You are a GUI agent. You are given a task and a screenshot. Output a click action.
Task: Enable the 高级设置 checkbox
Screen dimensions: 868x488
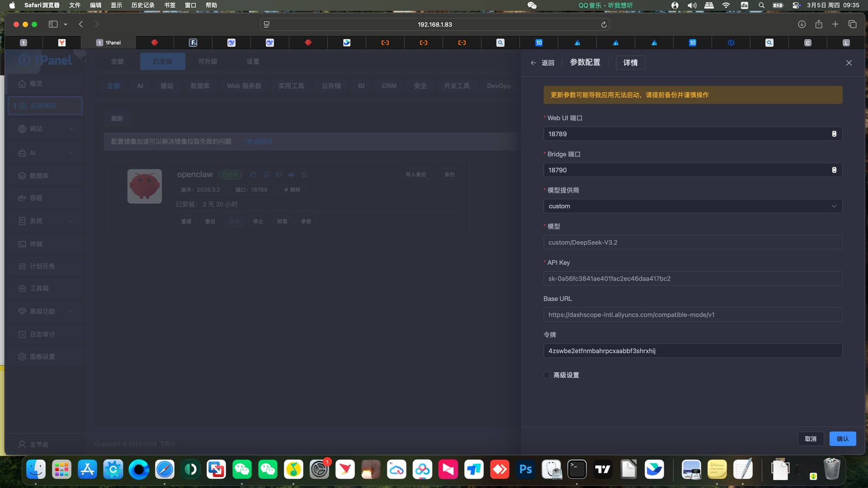(x=547, y=375)
